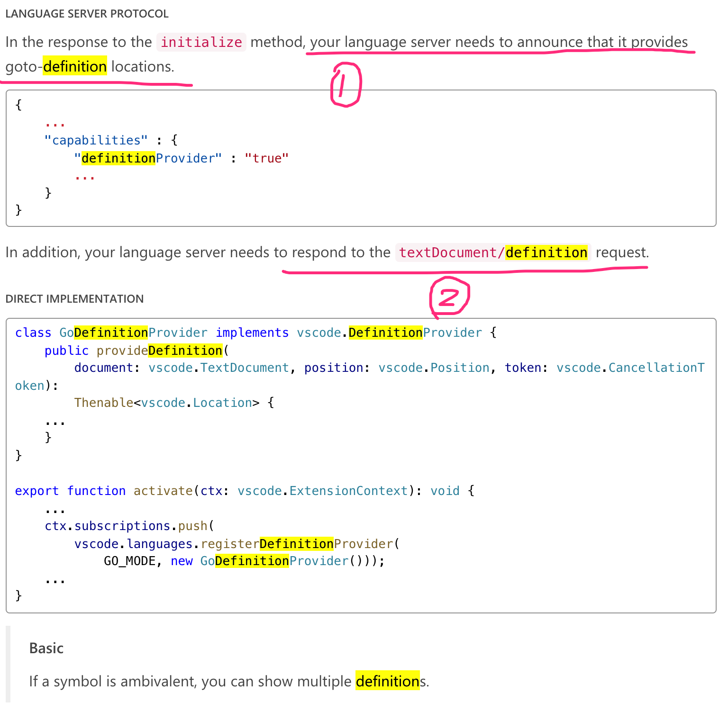The height and width of the screenshot is (720, 728).
Task: Click the DIRECT IMPLEMENTATION heading
Action: pyautogui.click(x=74, y=299)
